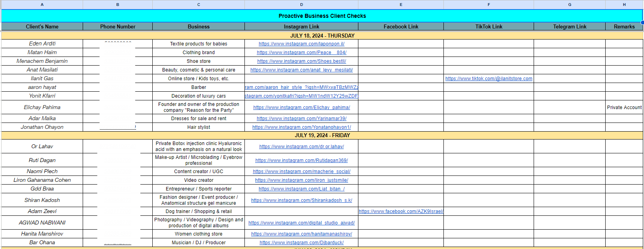
Task: Click the Client's Name header cell
Action: [42, 26]
